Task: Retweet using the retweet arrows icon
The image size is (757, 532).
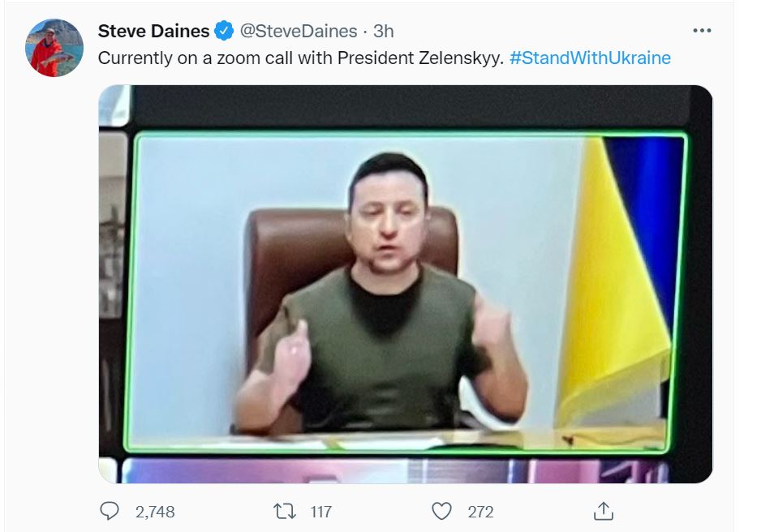Action: pyautogui.click(x=284, y=511)
